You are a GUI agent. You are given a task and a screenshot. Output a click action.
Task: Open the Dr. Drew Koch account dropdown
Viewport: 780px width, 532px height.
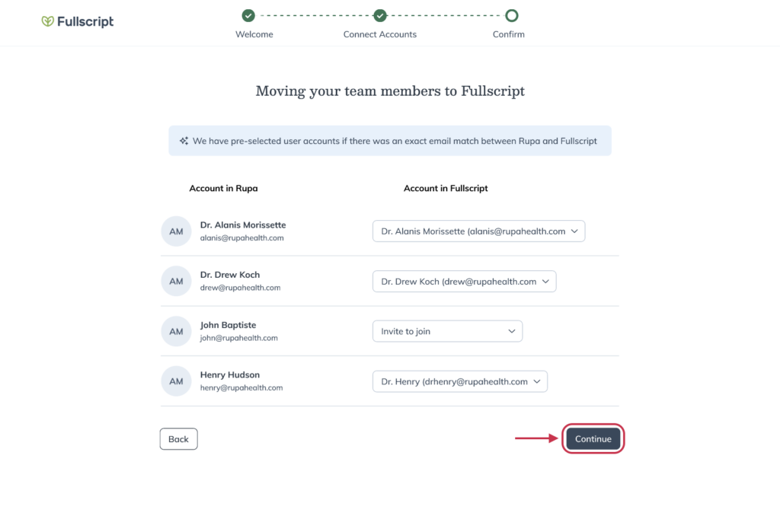464,282
